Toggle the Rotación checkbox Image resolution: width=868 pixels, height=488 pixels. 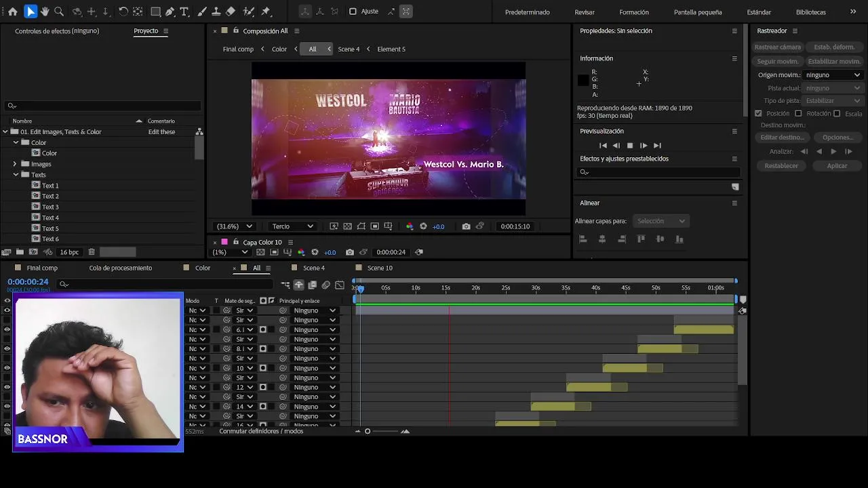(798, 113)
